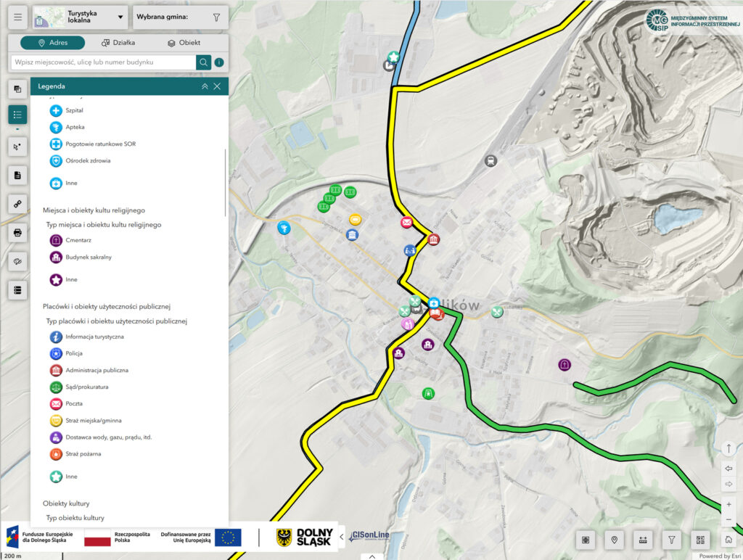The height and width of the screenshot is (560, 743).
Task: Collapse the Legenda panel with double chevron
Action: click(x=205, y=86)
